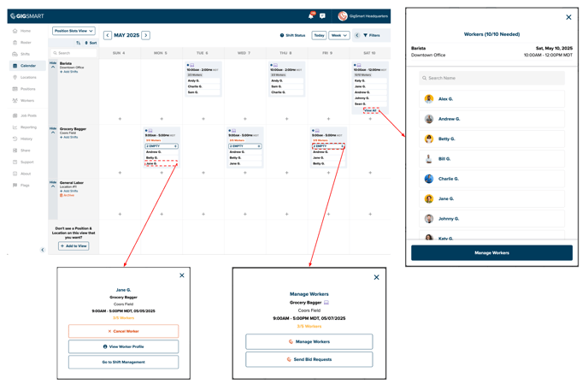Click the Job Posts sidebar icon
The image size is (588, 384).
click(15, 115)
